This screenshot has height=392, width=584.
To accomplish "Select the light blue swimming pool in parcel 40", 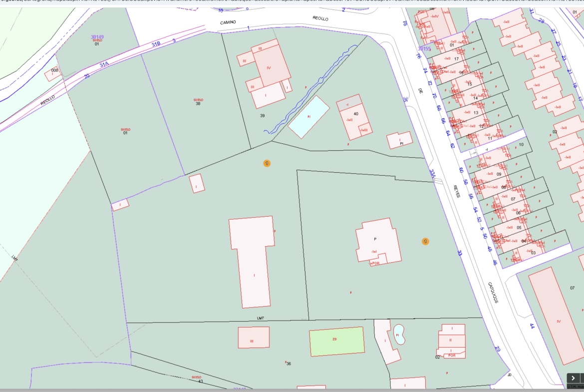I will coord(309,117).
